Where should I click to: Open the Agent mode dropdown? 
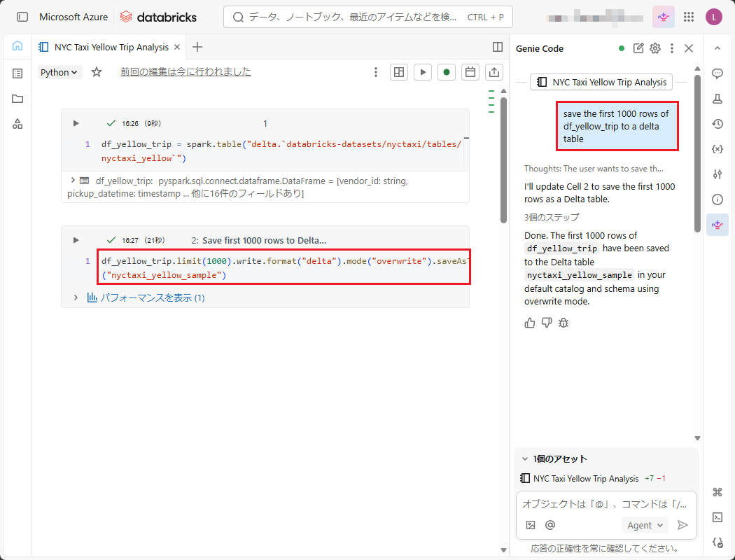[644, 525]
